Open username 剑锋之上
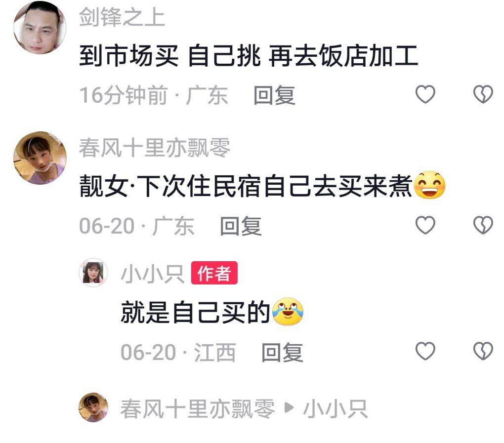The image size is (504, 443). click(x=122, y=17)
